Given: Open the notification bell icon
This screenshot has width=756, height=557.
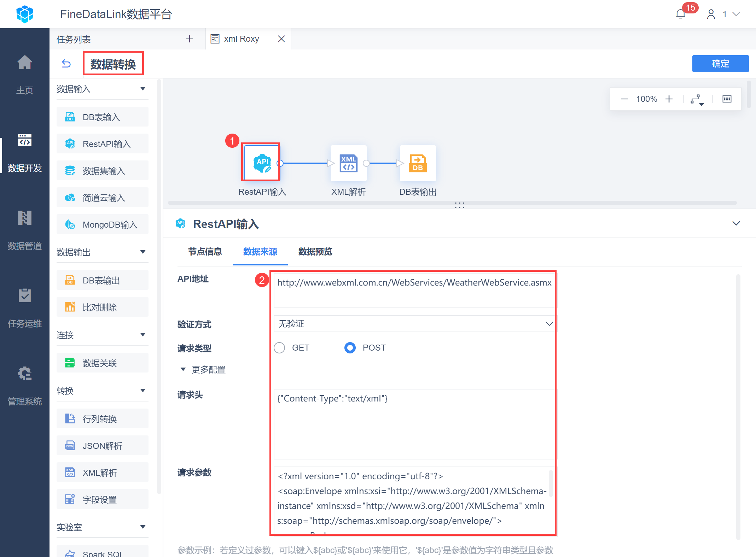Looking at the screenshot, I should (x=680, y=14).
